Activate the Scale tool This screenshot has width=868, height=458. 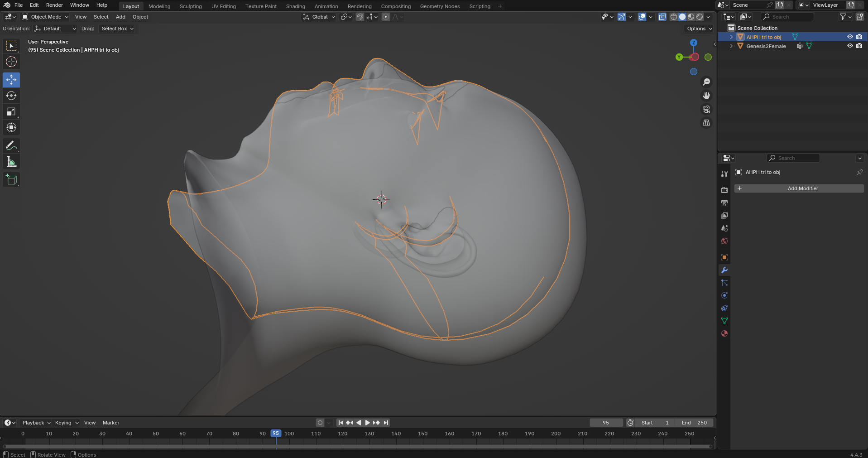point(11,111)
